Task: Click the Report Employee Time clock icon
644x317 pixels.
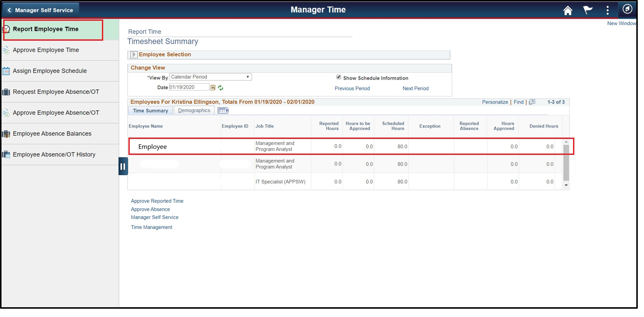Action: [x=6, y=29]
